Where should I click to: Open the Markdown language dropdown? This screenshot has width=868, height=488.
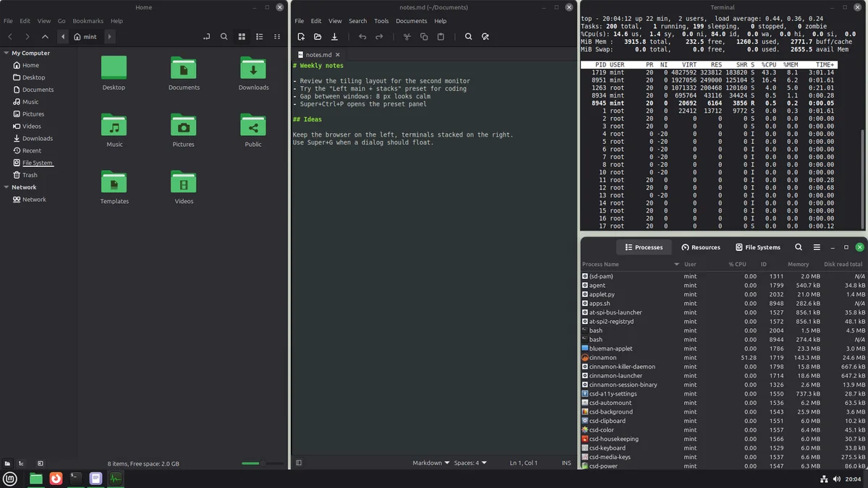click(x=431, y=463)
